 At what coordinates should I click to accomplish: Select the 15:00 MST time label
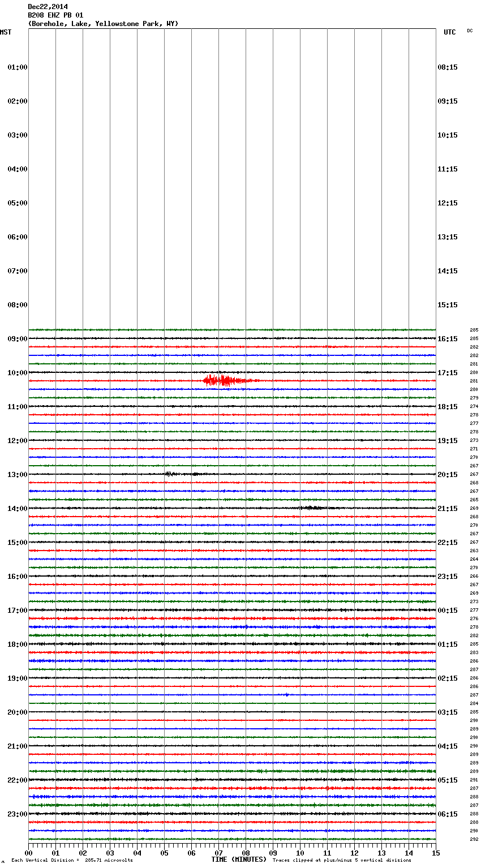[18, 543]
